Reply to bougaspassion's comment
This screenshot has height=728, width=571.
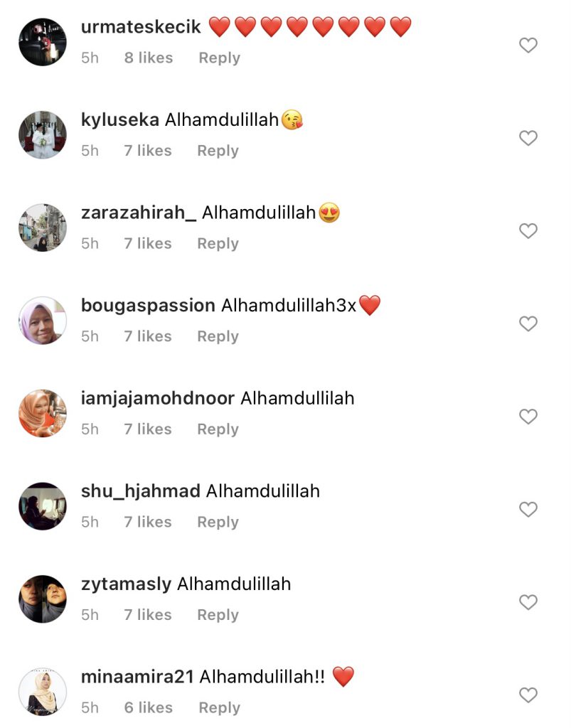coord(218,336)
